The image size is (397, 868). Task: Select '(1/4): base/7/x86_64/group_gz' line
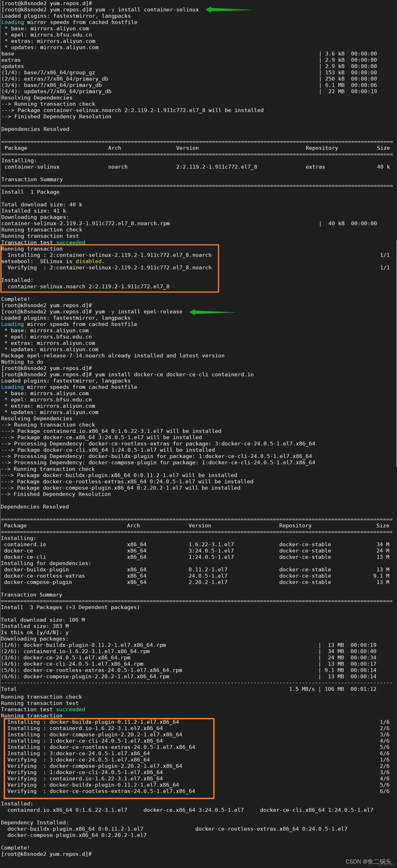pyautogui.click(x=48, y=72)
